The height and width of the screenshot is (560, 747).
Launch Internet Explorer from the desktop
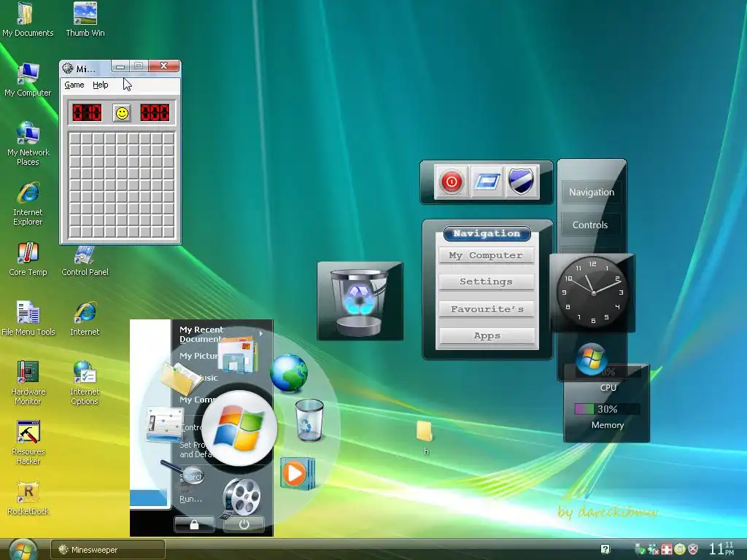[x=28, y=204]
